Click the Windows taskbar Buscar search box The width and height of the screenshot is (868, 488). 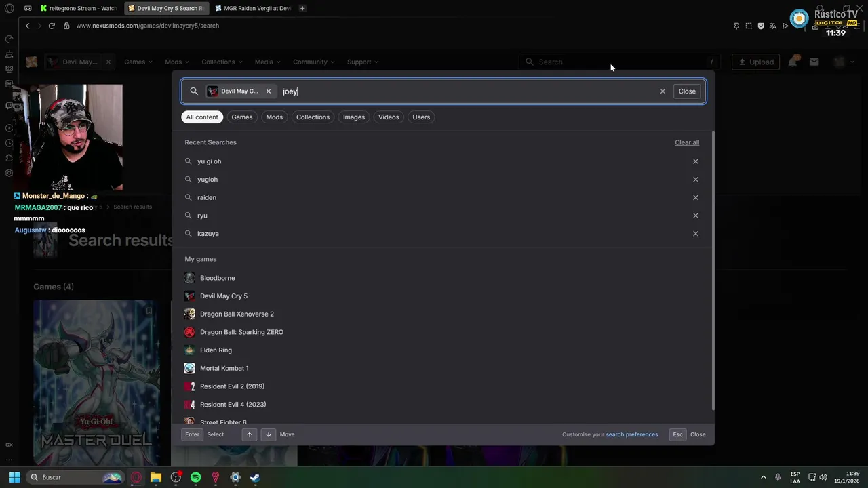coord(75,477)
